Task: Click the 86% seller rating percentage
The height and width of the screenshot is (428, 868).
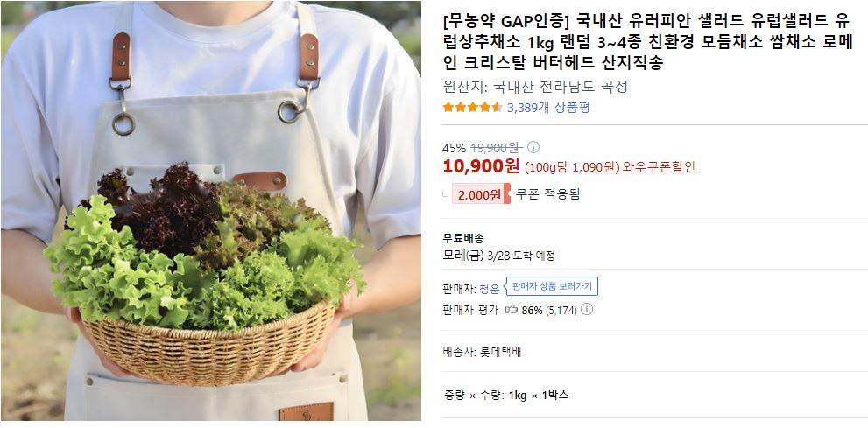Action: point(532,310)
